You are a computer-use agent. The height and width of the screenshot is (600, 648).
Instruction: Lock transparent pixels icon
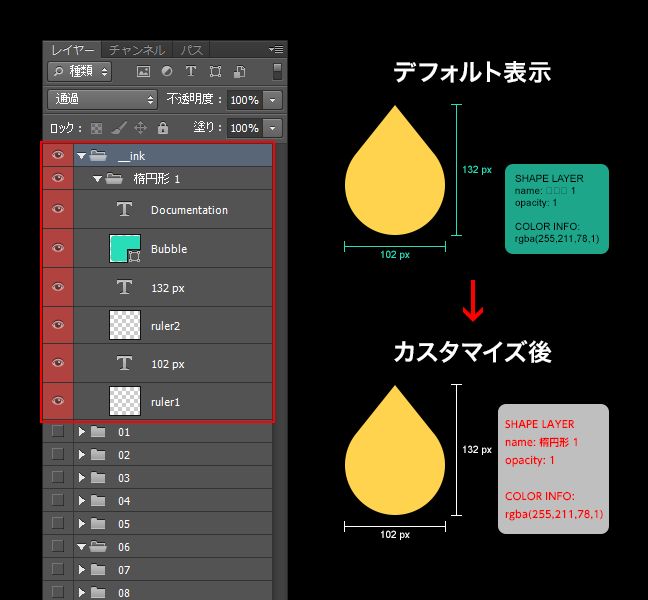click(x=97, y=128)
